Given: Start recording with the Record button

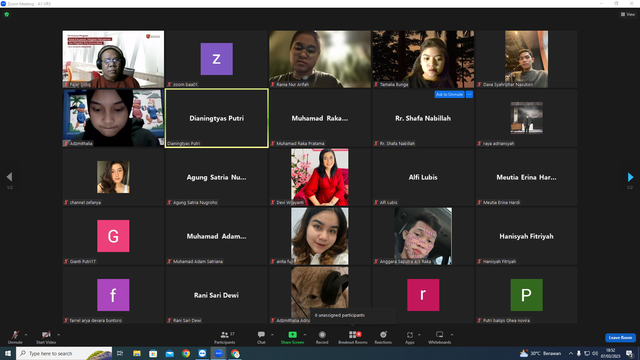Looking at the screenshot, I should [x=322, y=337].
